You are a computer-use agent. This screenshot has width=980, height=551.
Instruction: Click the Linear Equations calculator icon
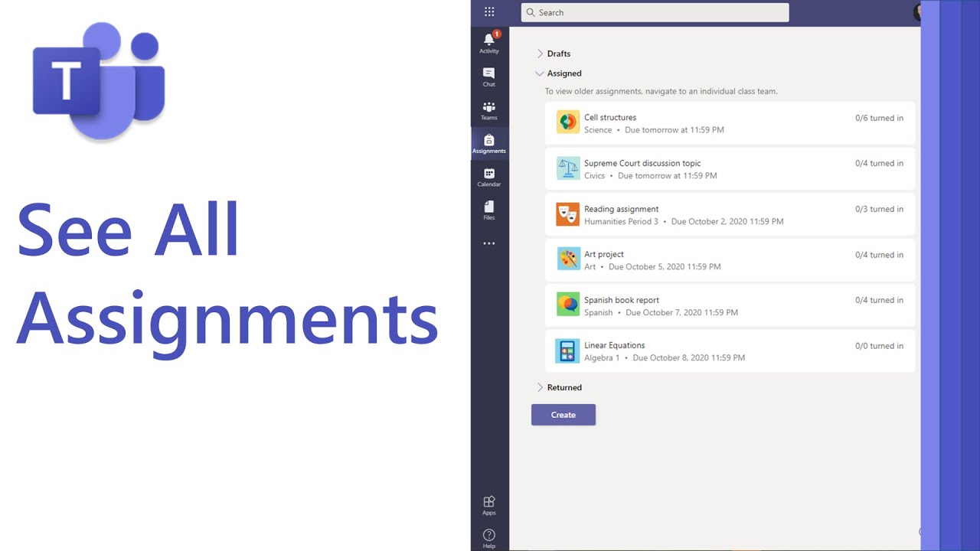(568, 350)
